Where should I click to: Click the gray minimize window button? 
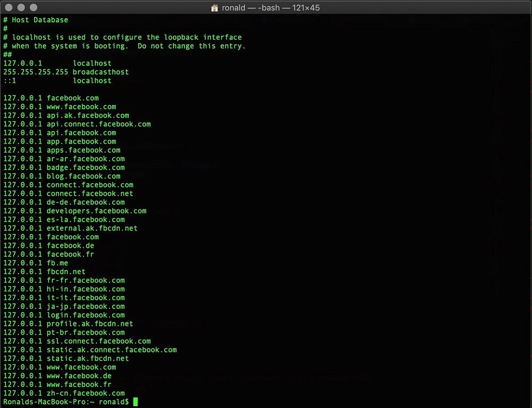pos(21,7)
